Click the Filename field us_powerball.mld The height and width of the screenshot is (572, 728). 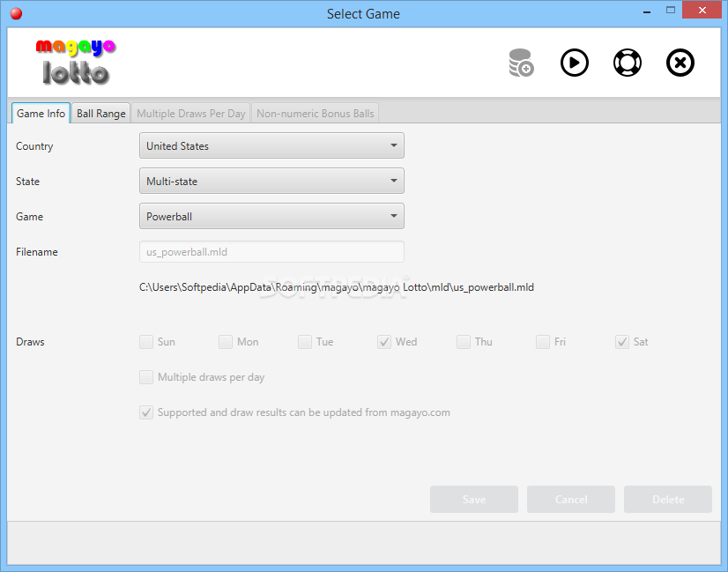[x=271, y=252]
